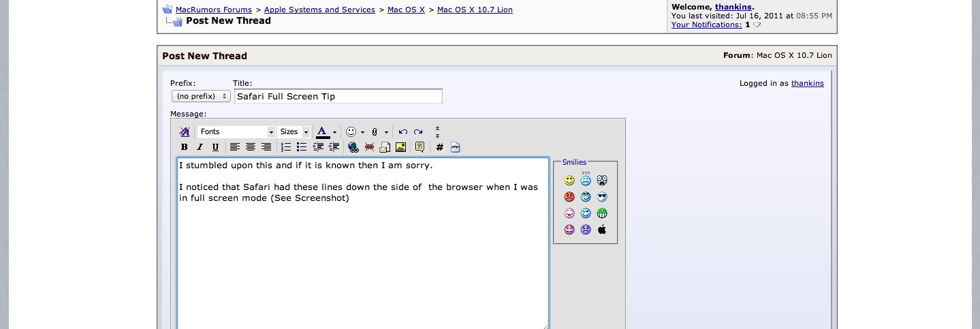
Task: Align text center
Action: pos(251,147)
